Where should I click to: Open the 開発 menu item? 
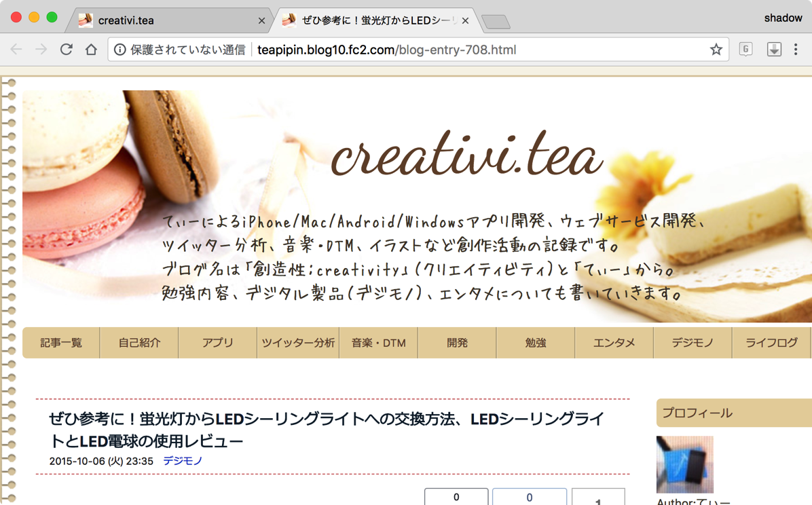coord(458,343)
